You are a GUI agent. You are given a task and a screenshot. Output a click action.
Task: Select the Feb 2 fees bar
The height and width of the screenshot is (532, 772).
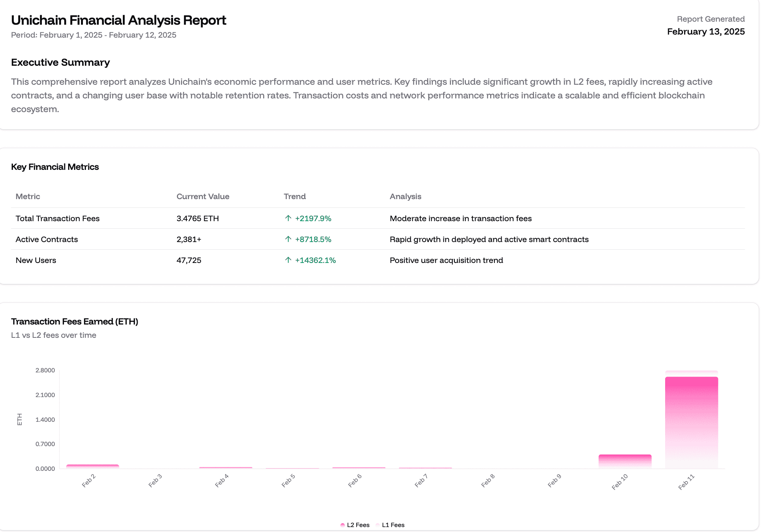(93, 466)
